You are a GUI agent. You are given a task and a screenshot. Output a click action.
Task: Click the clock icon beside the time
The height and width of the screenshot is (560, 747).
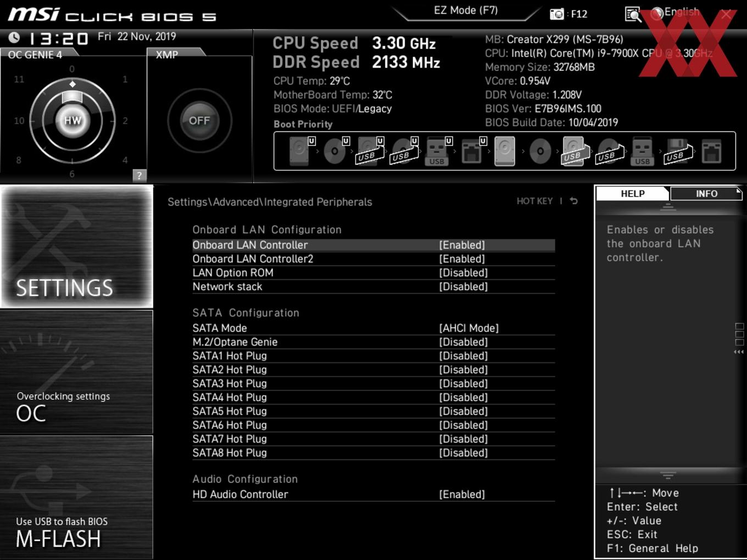click(x=14, y=37)
